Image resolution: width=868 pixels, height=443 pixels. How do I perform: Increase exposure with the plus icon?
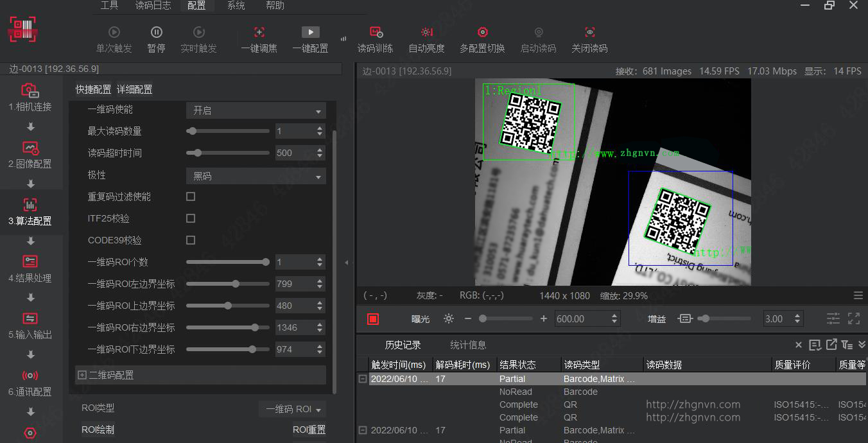[544, 318]
